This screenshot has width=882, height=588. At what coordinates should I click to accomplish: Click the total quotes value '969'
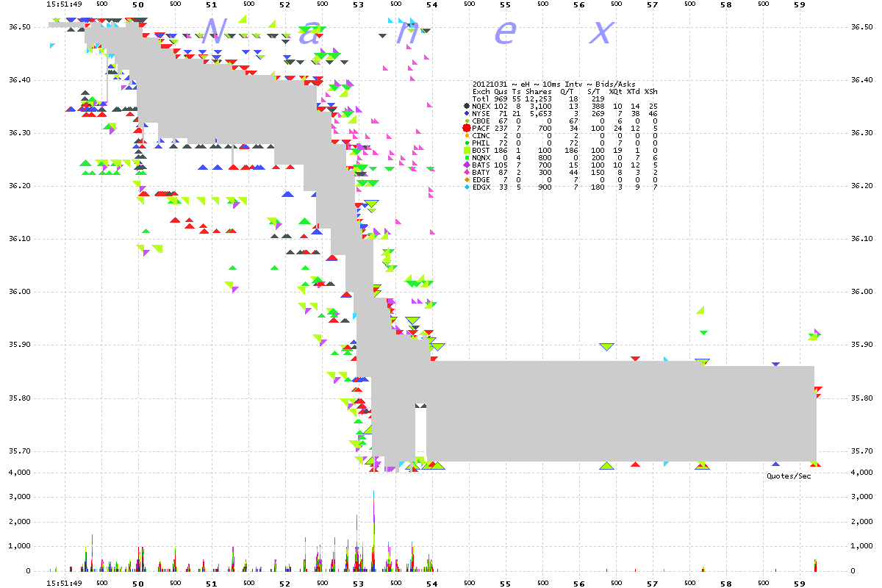(501, 99)
